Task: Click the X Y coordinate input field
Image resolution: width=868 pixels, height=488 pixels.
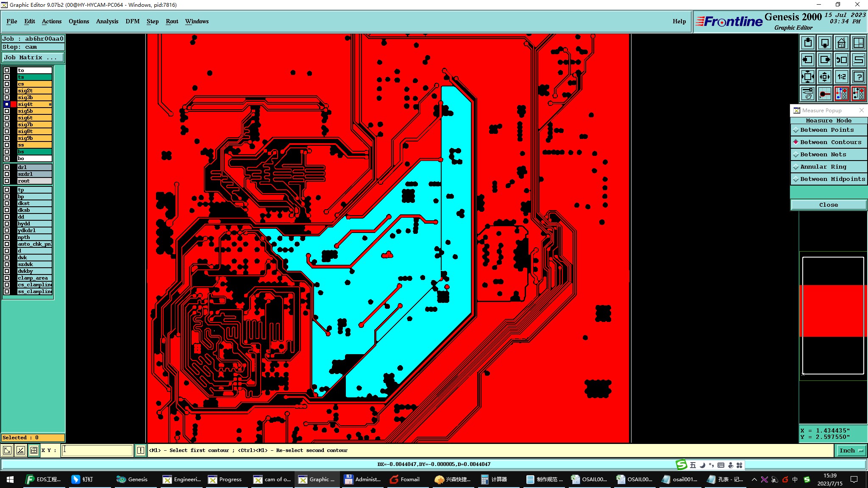Action: tap(97, 450)
